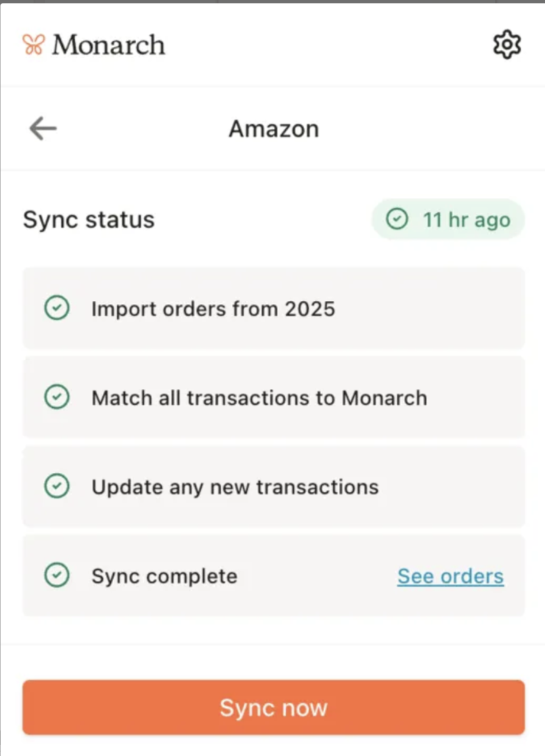Viewport: 545px width, 756px height.
Task: Select the Import orders from 2025 step
Action: (213, 309)
